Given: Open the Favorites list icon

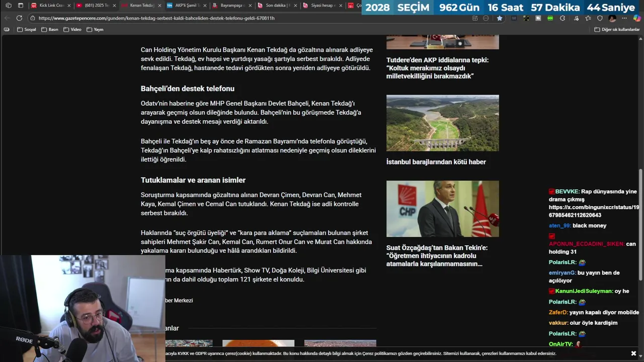Looking at the screenshot, I should pos(588,18).
